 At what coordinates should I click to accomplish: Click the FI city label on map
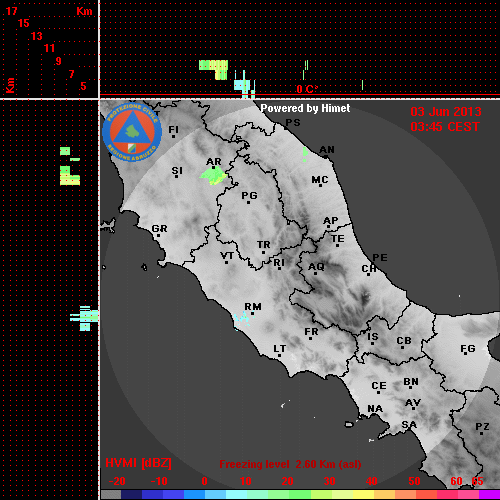click(174, 129)
